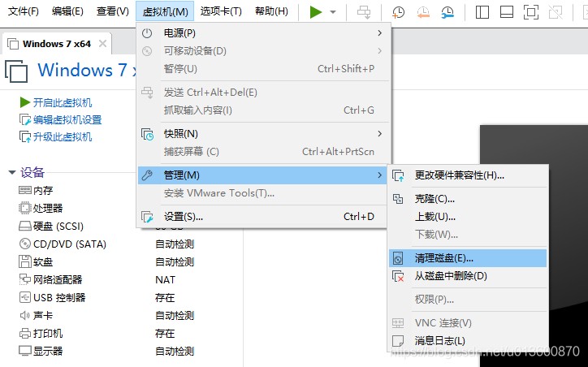This screenshot has height=367, width=588.
Task: Click the green power on play icon
Action: pyautogui.click(x=316, y=12)
